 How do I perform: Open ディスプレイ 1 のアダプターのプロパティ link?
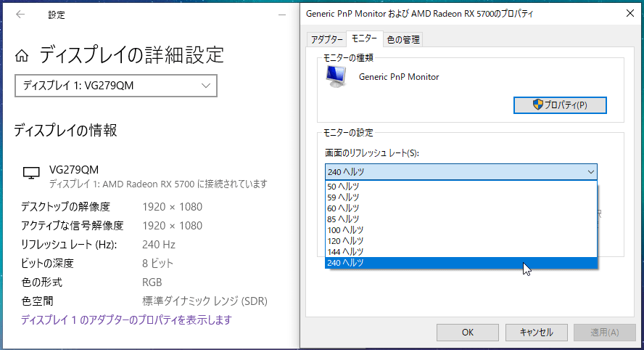(126, 320)
